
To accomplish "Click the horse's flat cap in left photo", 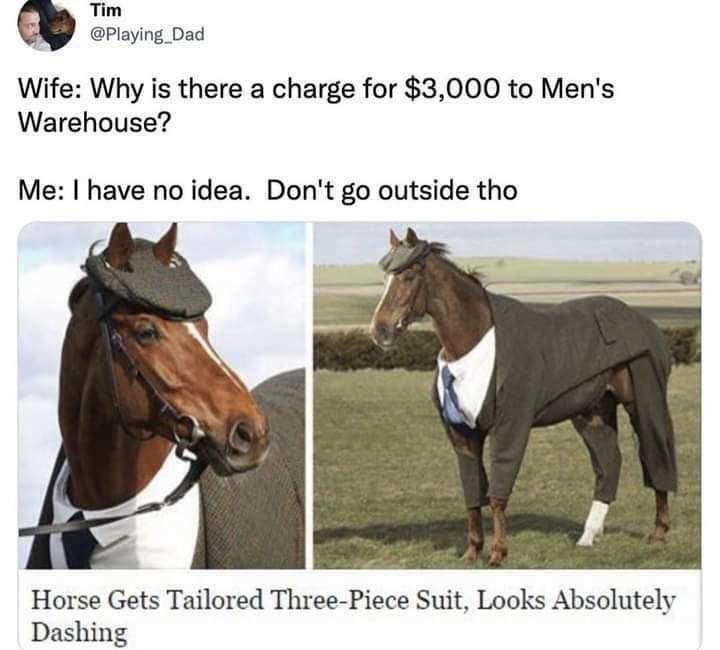I will pyautogui.click(x=148, y=283).
